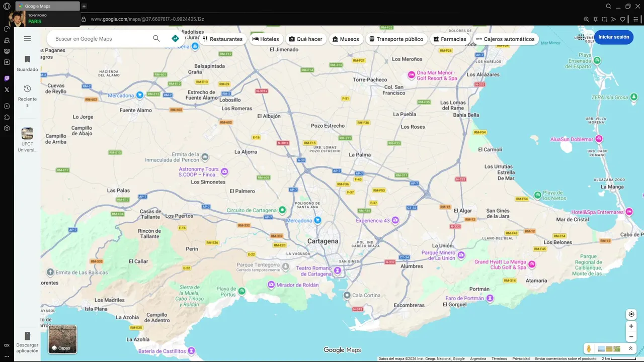Click Descargar aplicación phone icon
This screenshot has width=644, height=362.
(27, 336)
